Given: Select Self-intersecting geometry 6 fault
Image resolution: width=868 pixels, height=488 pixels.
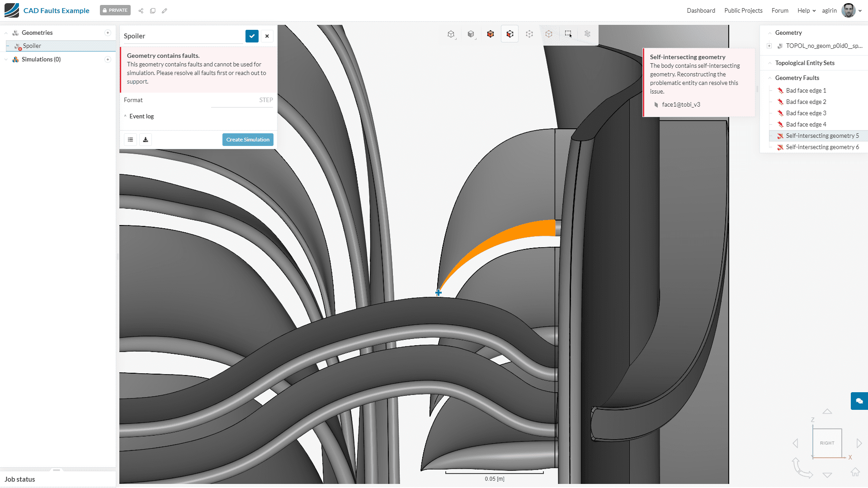Looking at the screenshot, I should coord(822,147).
